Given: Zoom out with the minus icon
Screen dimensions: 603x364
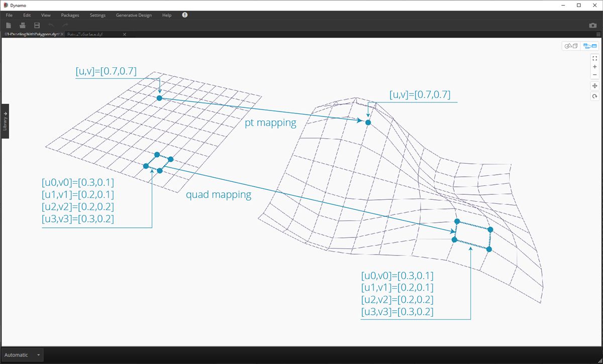Looking at the screenshot, I should [594, 75].
